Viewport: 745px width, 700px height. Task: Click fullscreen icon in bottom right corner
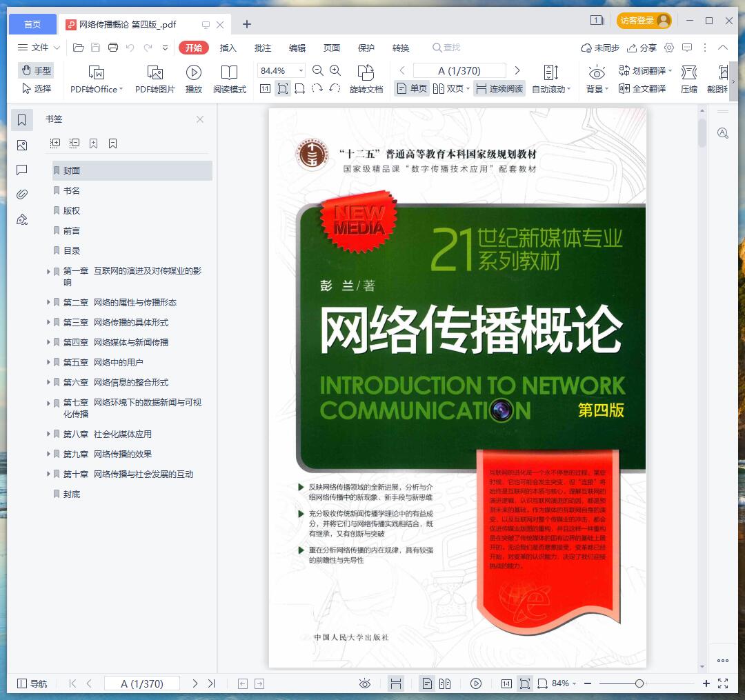[x=723, y=683]
